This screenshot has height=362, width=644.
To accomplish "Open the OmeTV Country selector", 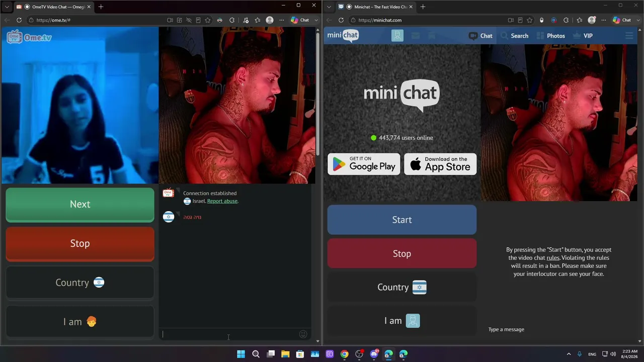I will pyautogui.click(x=80, y=283).
